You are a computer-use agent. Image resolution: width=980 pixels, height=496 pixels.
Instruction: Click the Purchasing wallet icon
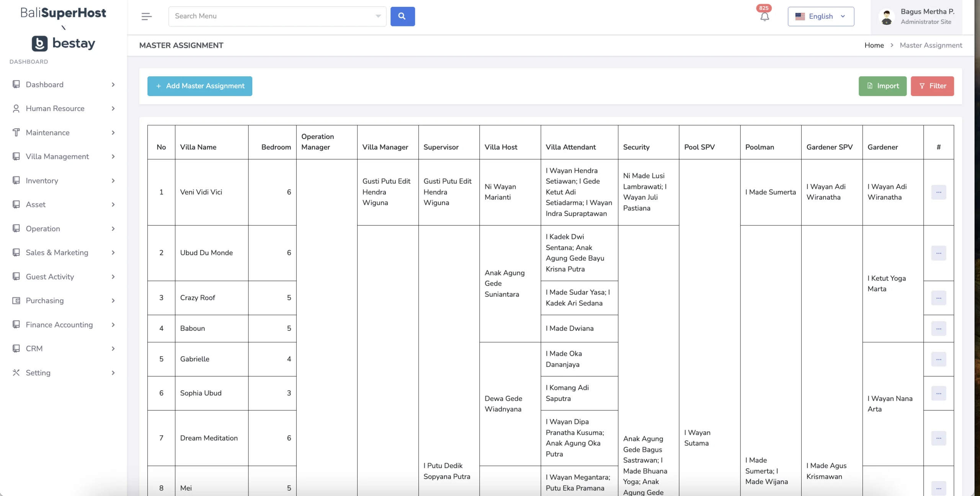(16, 301)
